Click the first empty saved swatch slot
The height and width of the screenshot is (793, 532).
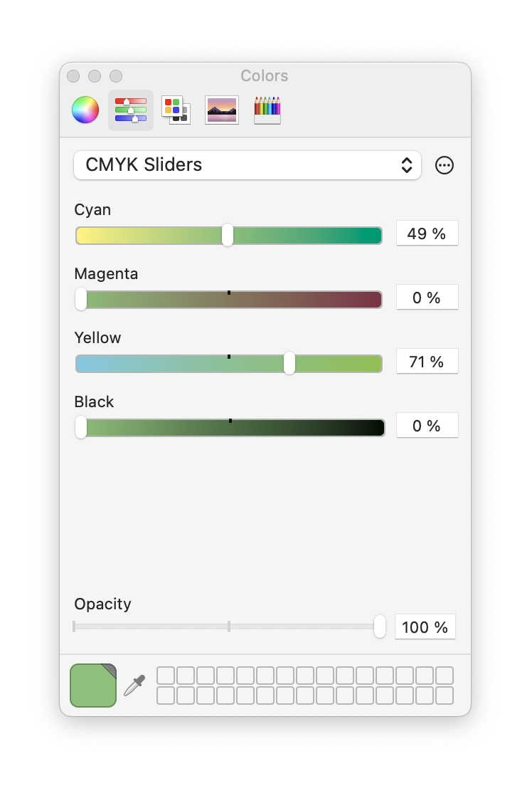click(166, 676)
